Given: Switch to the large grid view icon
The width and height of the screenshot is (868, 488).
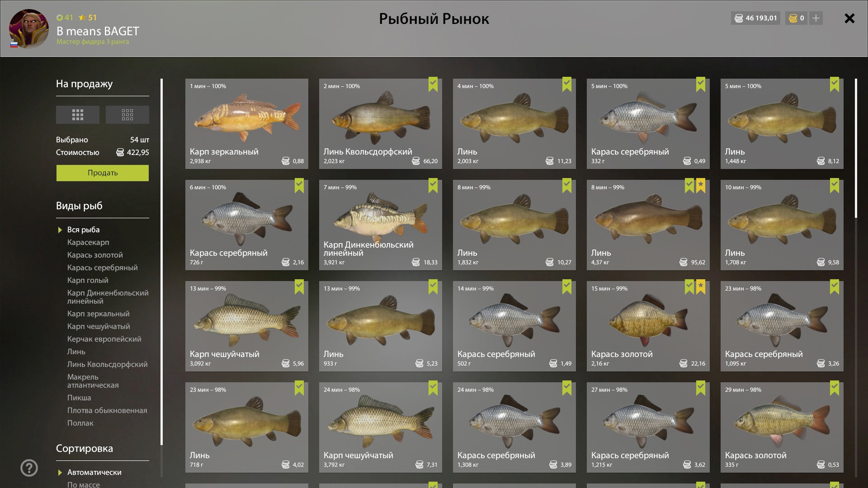Looking at the screenshot, I should (78, 115).
